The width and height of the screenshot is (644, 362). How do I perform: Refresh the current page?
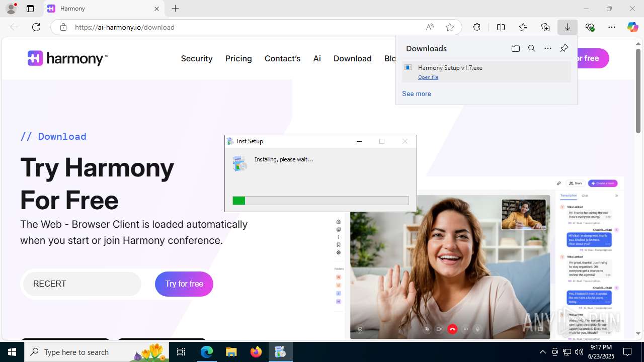(x=36, y=27)
